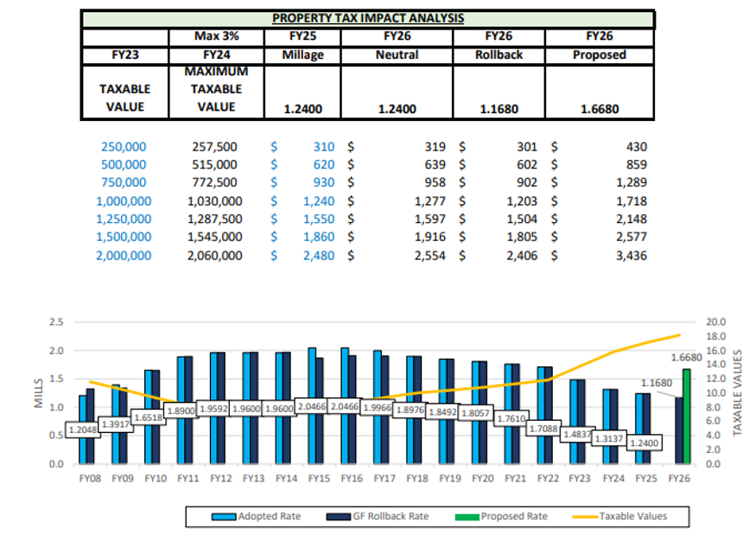Select the 1.4837 chart data label
Viewport: 756px width, 554px height.
pyautogui.click(x=578, y=435)
